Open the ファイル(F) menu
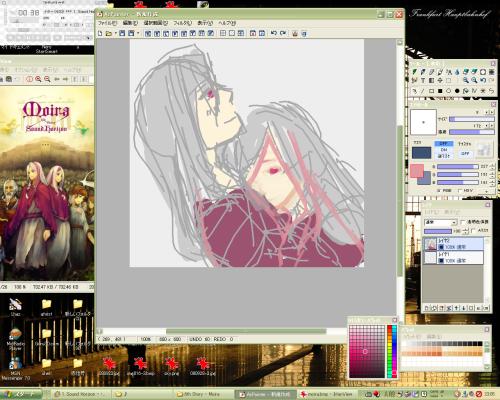 [x=107, y=23]
